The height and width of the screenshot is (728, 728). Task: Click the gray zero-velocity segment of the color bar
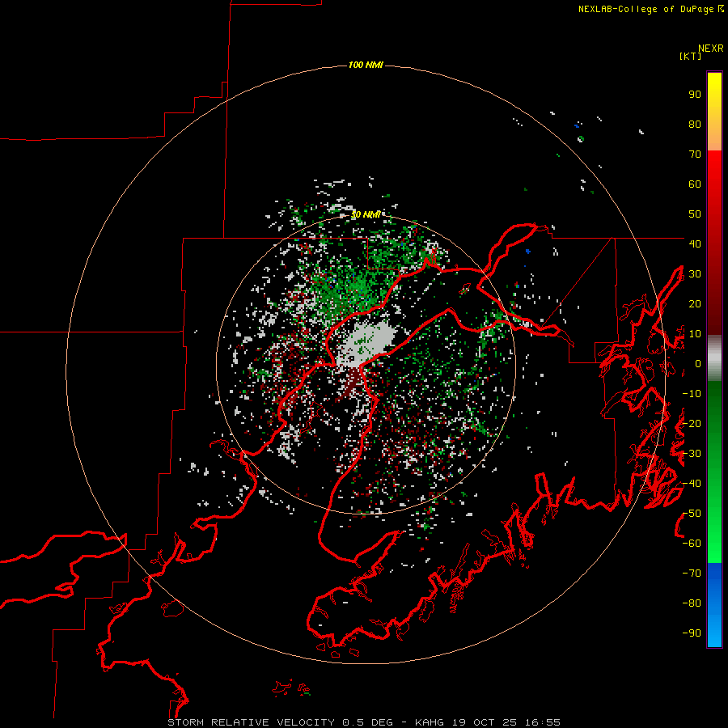pyautogui.click(x=714, y=358)
